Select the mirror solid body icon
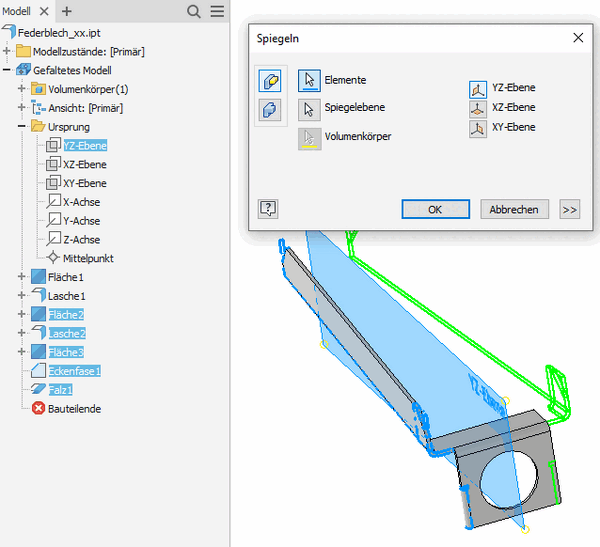Screen dimensions: 600x547 (269, 109)
